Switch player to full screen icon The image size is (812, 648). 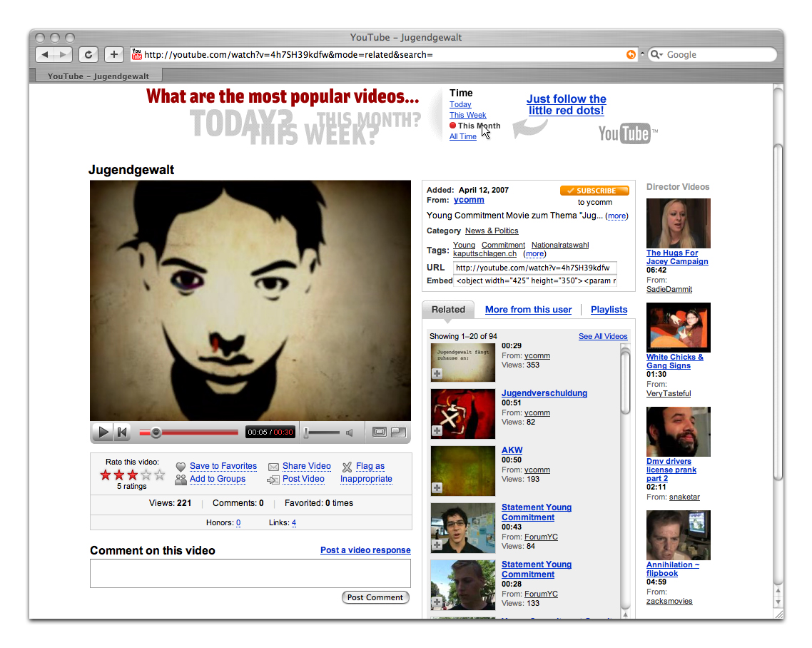[398, 432]
